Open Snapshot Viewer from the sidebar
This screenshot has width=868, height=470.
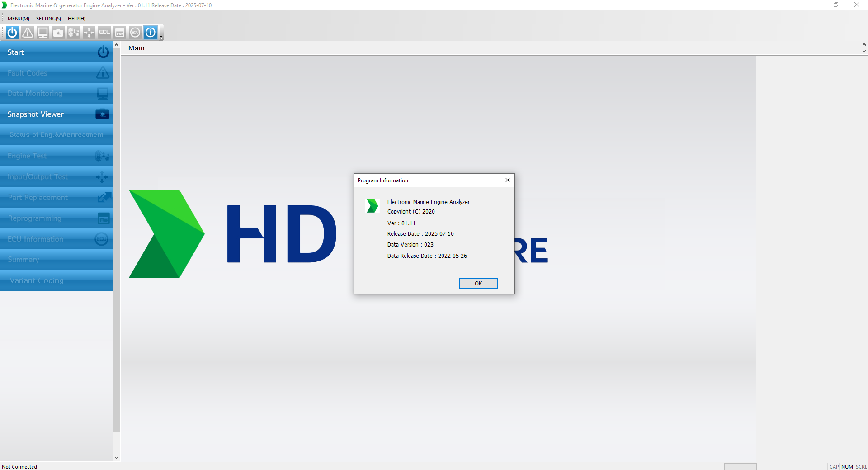tap(57, 114)
